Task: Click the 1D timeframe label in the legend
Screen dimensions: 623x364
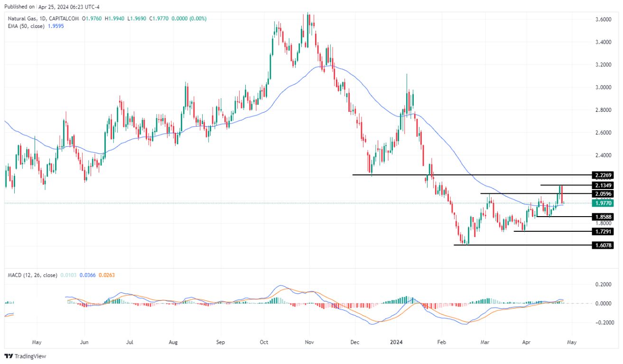Action: pos(42,18)
